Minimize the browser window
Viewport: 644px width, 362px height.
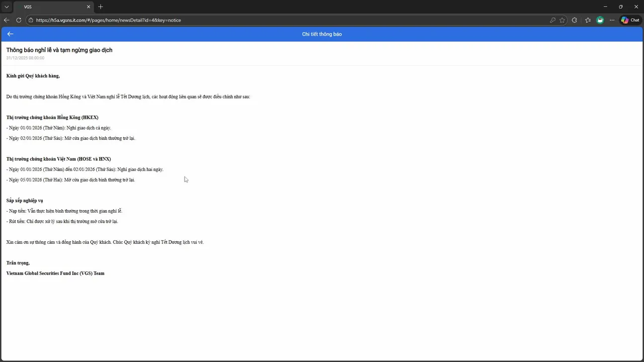click(x=605, y=7)
